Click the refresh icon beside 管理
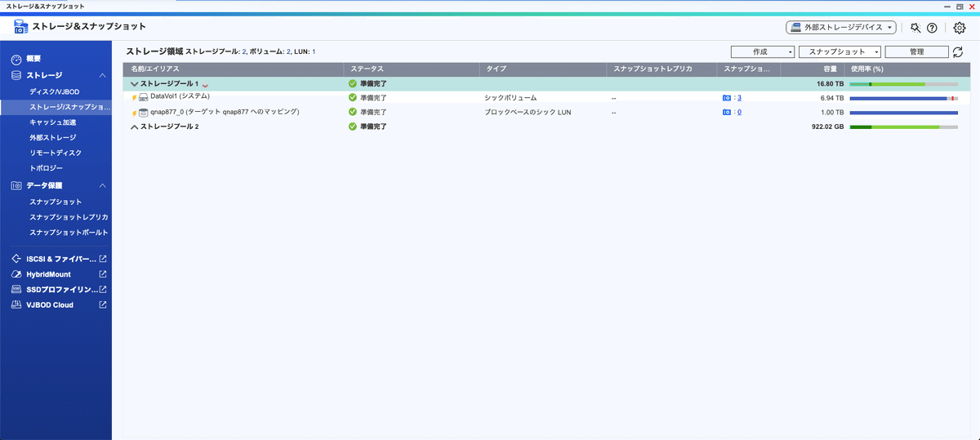980x440 pixels. (958, 52)
